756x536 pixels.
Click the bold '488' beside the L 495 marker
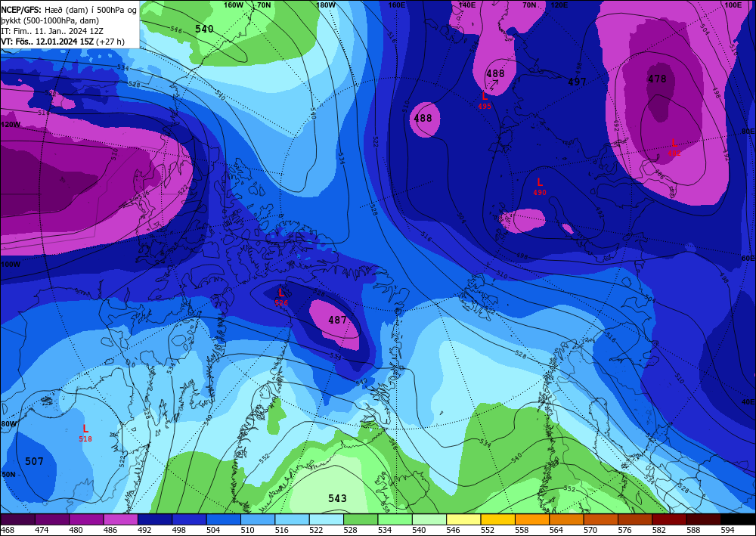495,74
